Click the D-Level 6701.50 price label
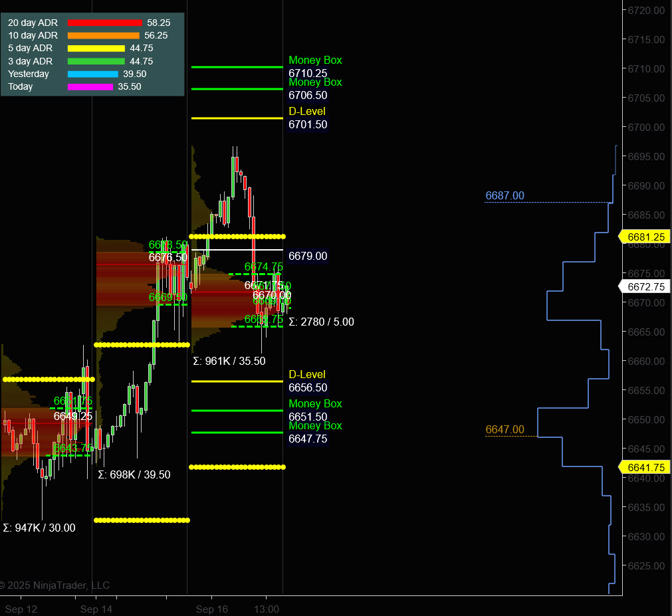The height and width of the screenshot is (616, 672). point(308,124)
